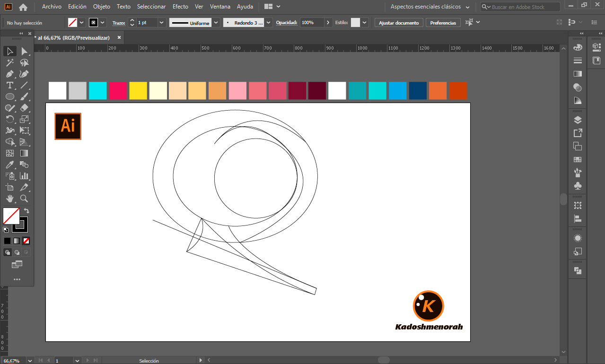Open the Symbols panel club icon
Viewport: 605px width, 364px height.
coord(578,186)
